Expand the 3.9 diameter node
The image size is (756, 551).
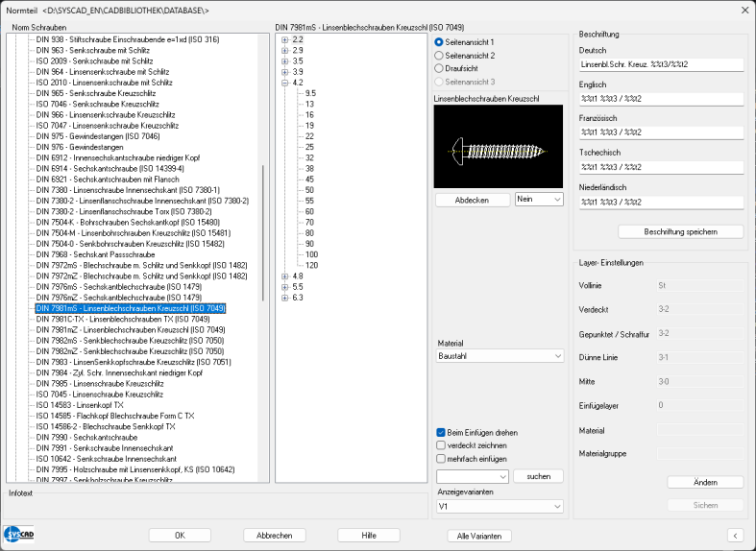click(x=285, y=72)
